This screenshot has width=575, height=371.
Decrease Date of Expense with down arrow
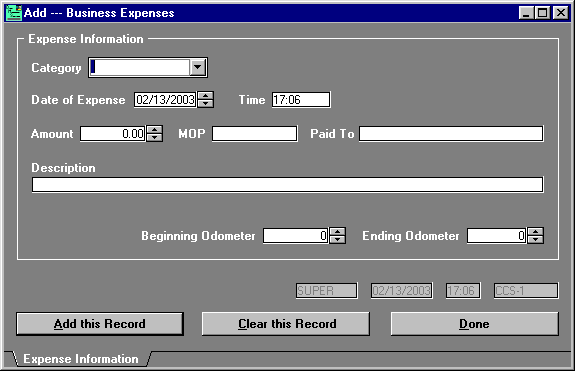205,103
